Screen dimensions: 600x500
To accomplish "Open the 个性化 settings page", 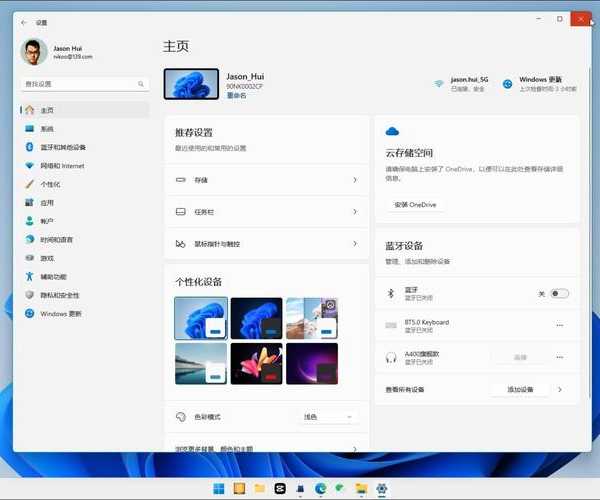I will pos(50,184).
